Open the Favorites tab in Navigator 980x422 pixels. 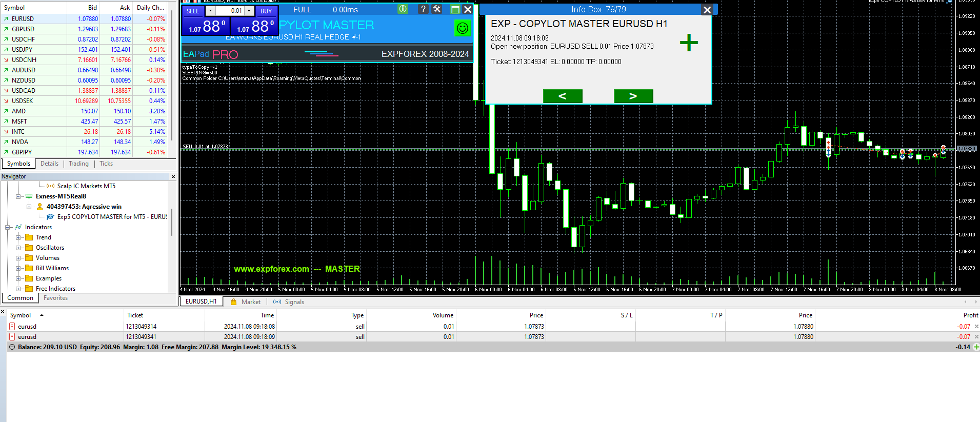tap(55, 298)
